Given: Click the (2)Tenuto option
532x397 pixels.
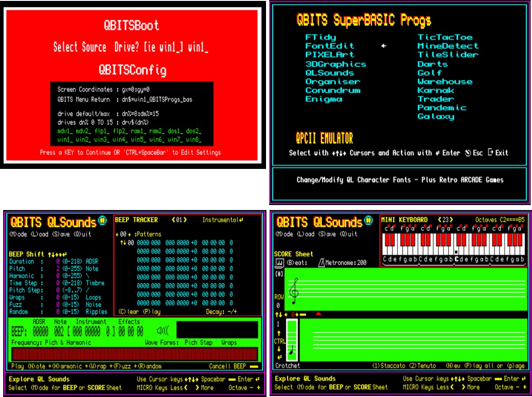Looking at the screenshot, I should click(x=422, y=366).
